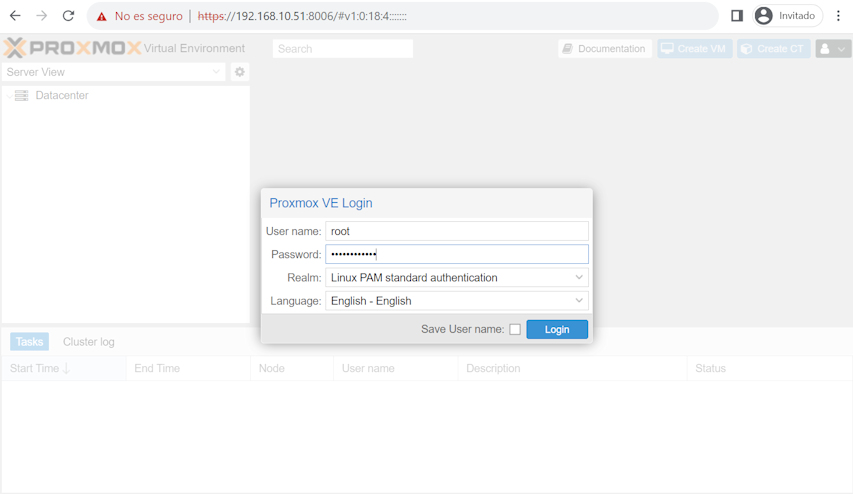
Task: Click the address bar URL
Action: pyautogui.click(x=302, y=16)
